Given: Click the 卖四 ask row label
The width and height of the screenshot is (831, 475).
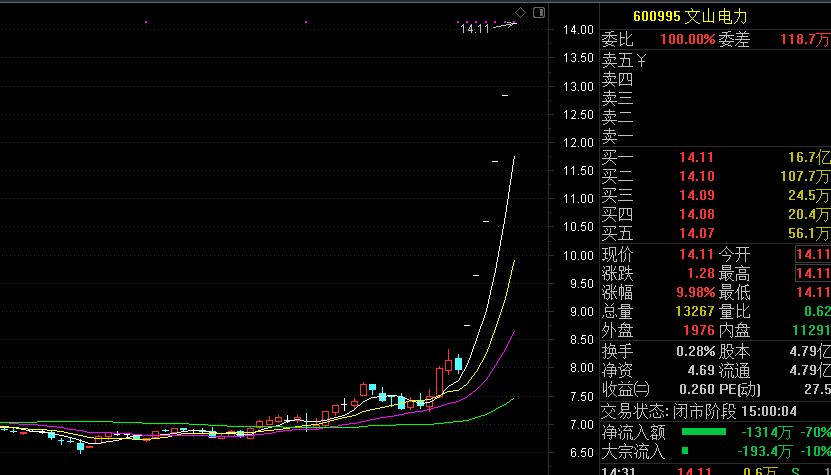Looking at the screenshot, I should click(x=617, y=80).
